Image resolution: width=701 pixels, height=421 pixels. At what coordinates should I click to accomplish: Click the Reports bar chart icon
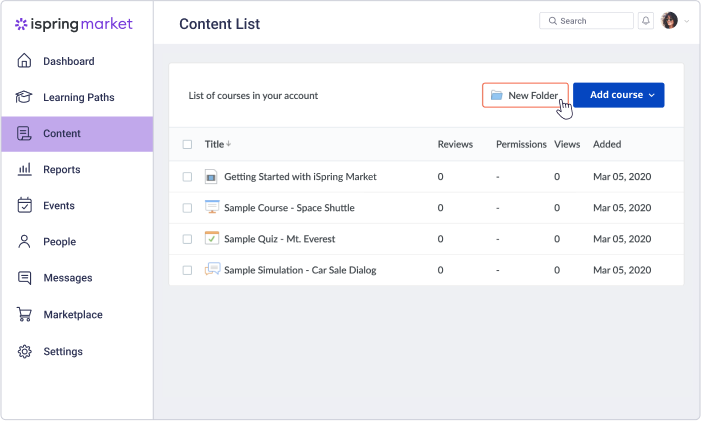point(25,169)
